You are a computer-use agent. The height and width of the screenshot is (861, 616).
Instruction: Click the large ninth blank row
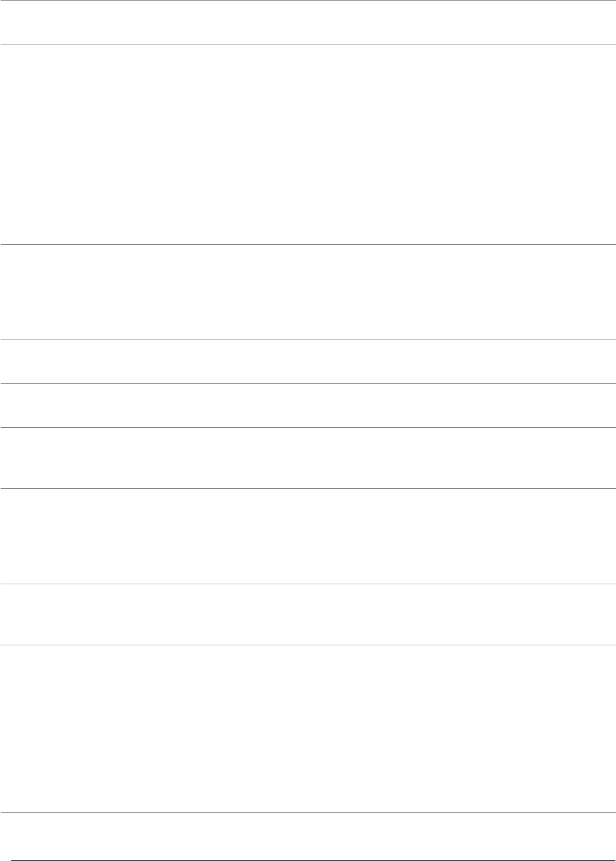click(308, 728)
